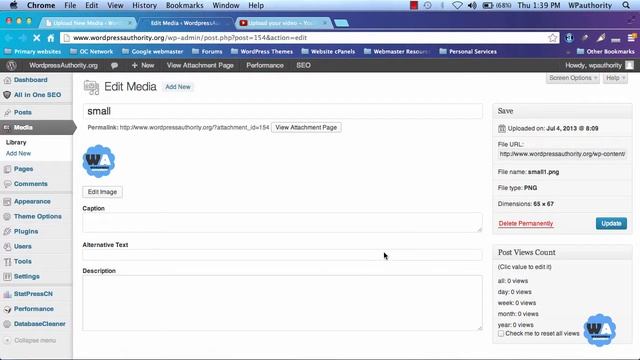
Task: Open the Performance admin bar item
Action: pos(264,65)
